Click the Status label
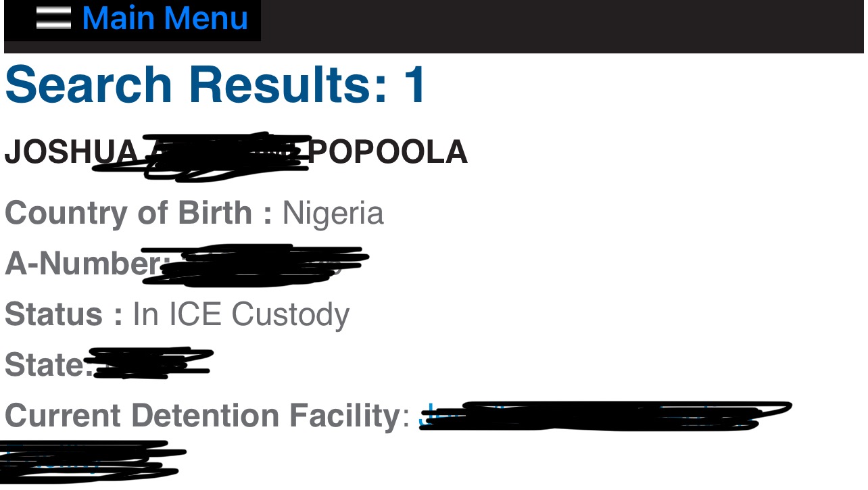The height and width of the screenshot is (490, 868). click(64, 314)
